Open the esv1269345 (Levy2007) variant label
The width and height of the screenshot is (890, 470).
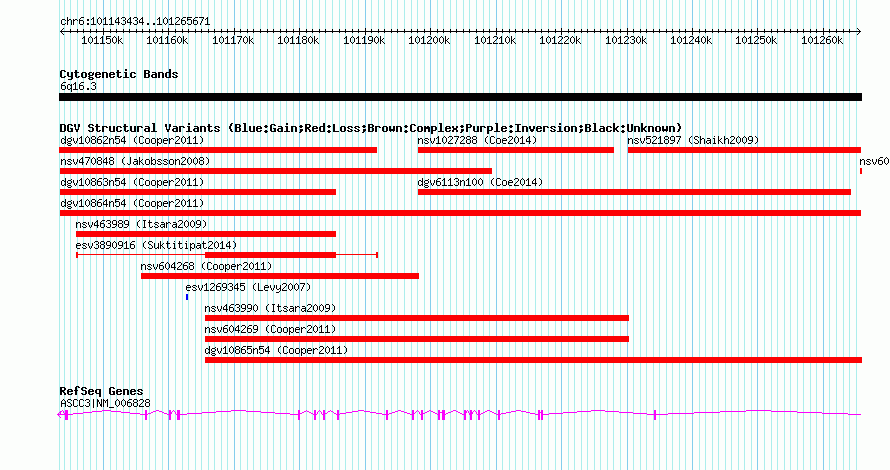[248, 287]
